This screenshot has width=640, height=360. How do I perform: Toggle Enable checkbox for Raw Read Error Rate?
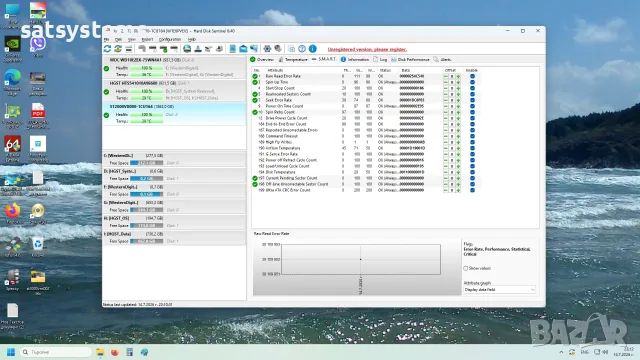pyautogui.click(x=472, y=76)
